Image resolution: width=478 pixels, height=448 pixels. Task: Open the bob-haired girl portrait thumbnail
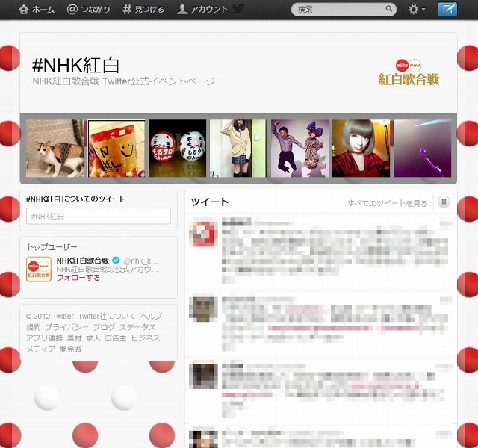(x=361, y=149)
